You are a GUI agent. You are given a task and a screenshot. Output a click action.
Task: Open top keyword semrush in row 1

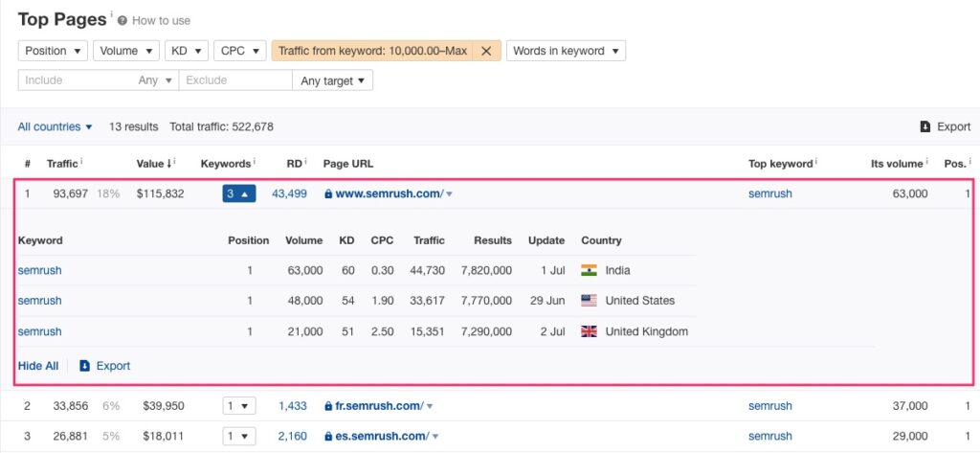pos(770,194)
